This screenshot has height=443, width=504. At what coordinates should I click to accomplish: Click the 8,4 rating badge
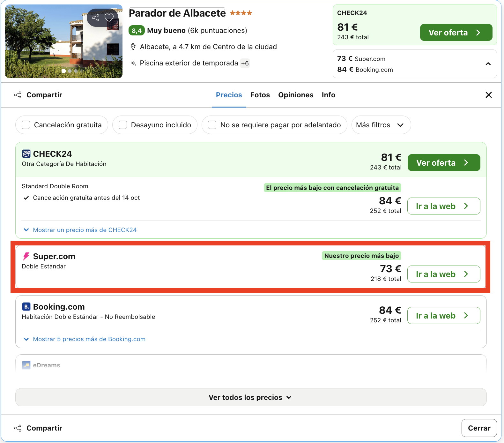point(137,31)
